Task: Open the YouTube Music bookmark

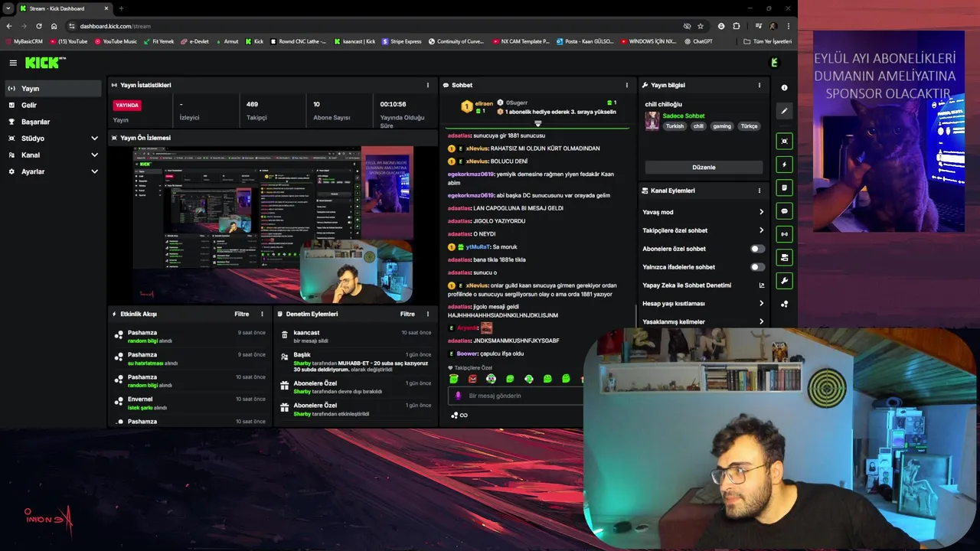Action: click(x=116, y=41)
